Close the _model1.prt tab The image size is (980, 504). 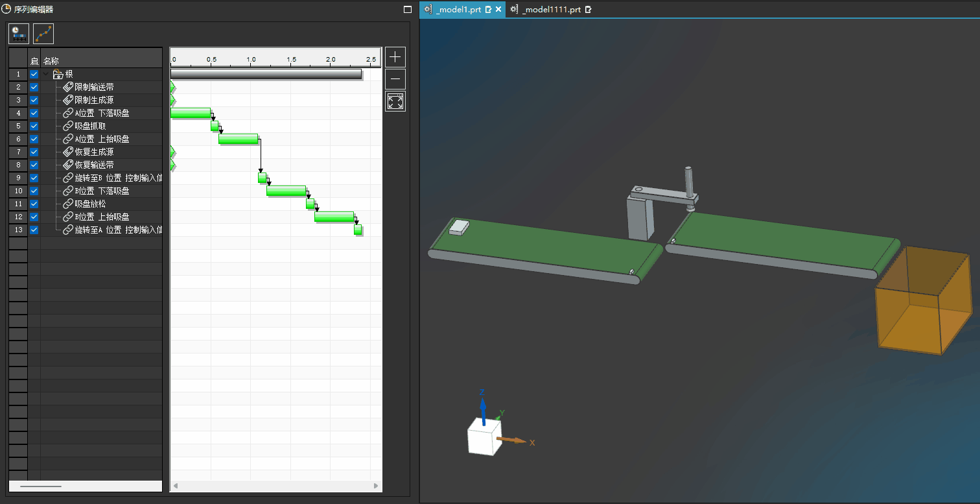click(x=498, y=10)
